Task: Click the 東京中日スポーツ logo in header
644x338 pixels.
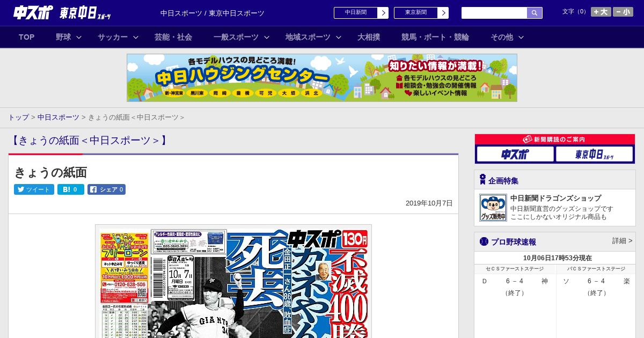Action: click(x=85, y=13)
